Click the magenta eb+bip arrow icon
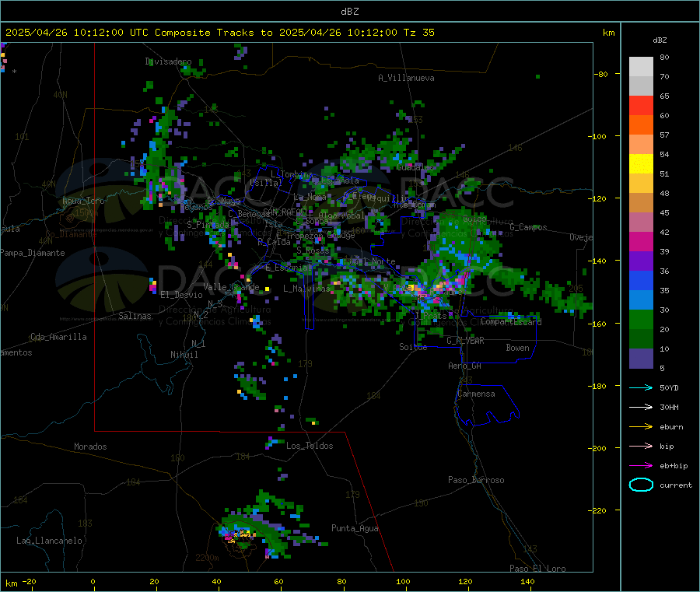This screenshot has width=700, height=592. (x=641, y=466)
